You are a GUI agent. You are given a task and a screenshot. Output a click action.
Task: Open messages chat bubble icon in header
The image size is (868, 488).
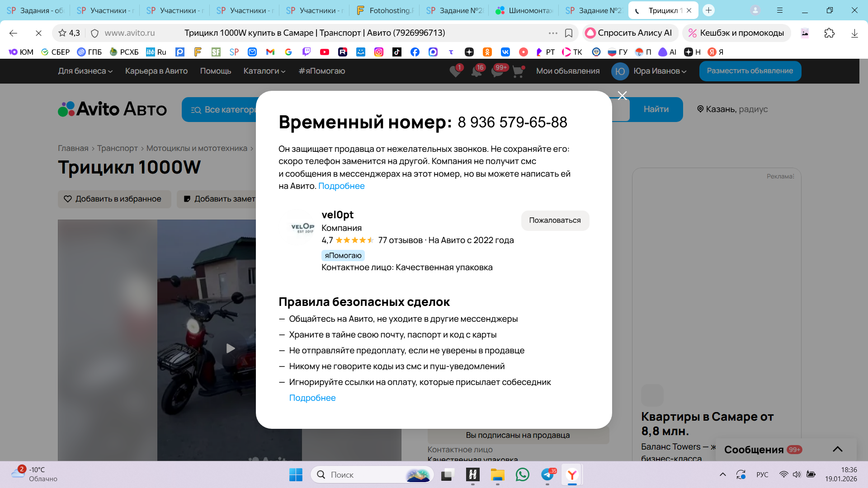(497, 71)
